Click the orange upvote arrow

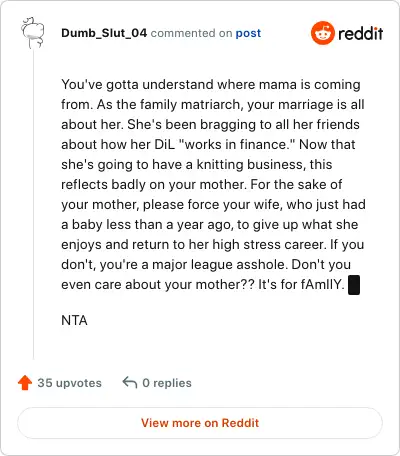point(25,383)
